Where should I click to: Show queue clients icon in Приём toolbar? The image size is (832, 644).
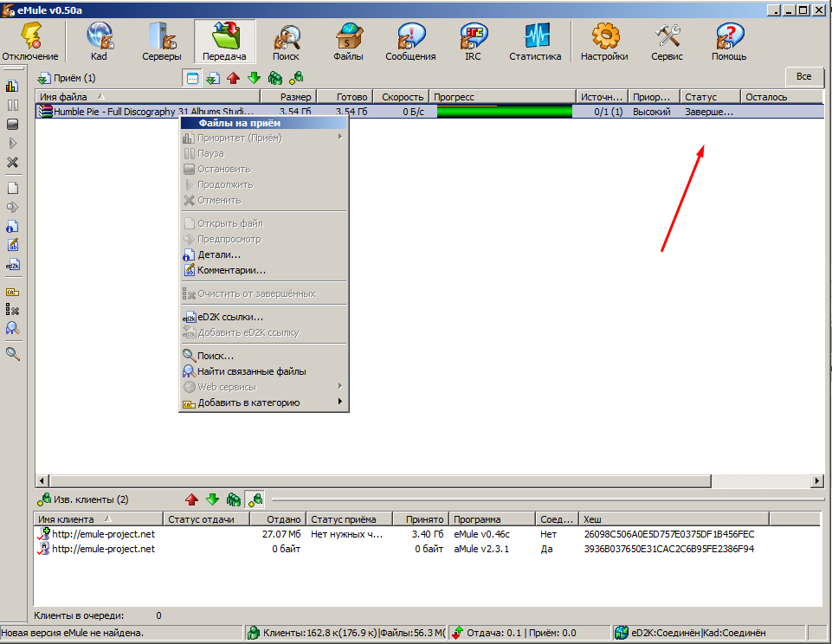[x=274, y=79]
